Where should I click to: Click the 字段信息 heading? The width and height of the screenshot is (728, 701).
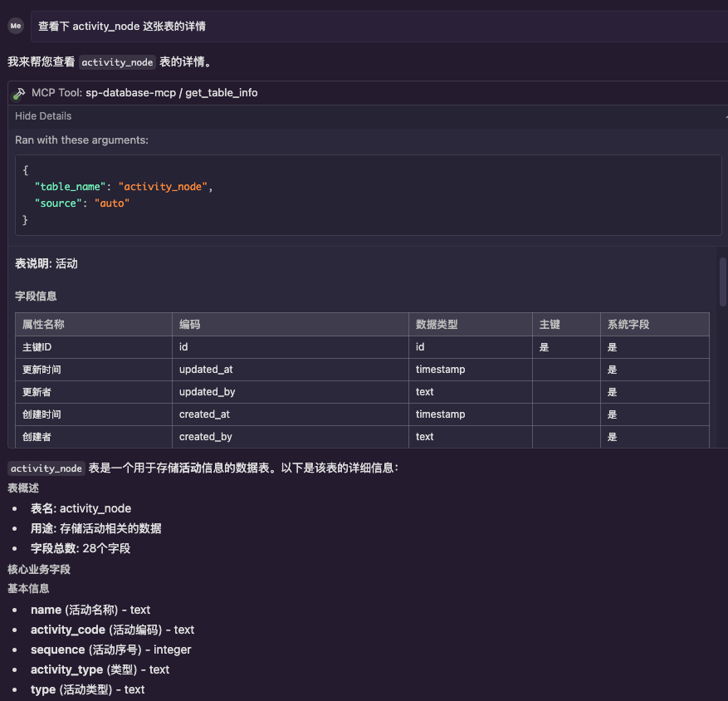tap(36, 297)
